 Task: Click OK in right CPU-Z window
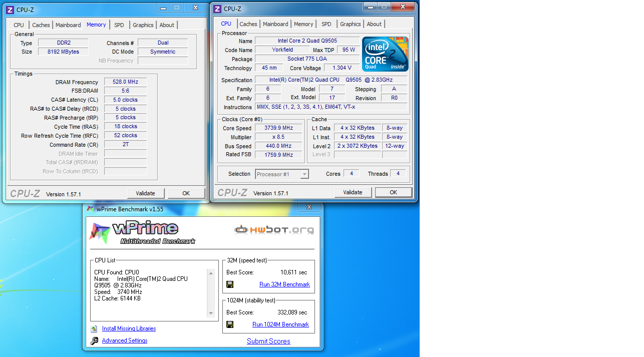click(x=394, y=192)
